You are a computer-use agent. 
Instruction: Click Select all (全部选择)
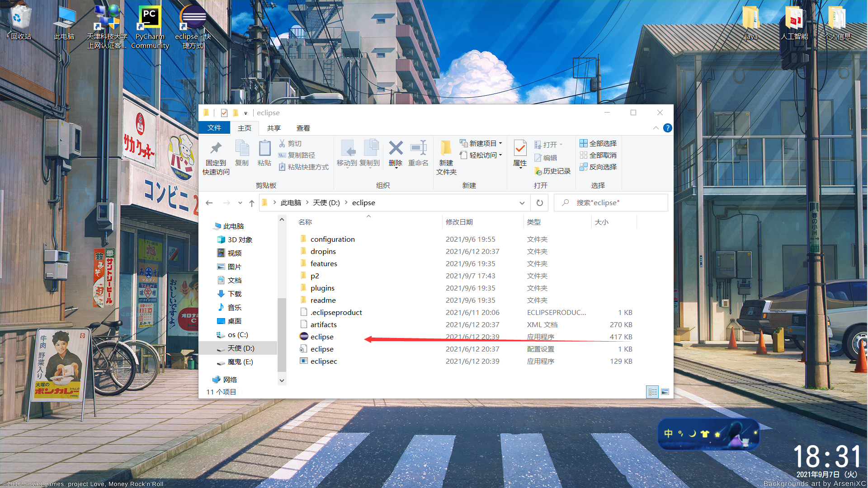click(x=598, y=143)
